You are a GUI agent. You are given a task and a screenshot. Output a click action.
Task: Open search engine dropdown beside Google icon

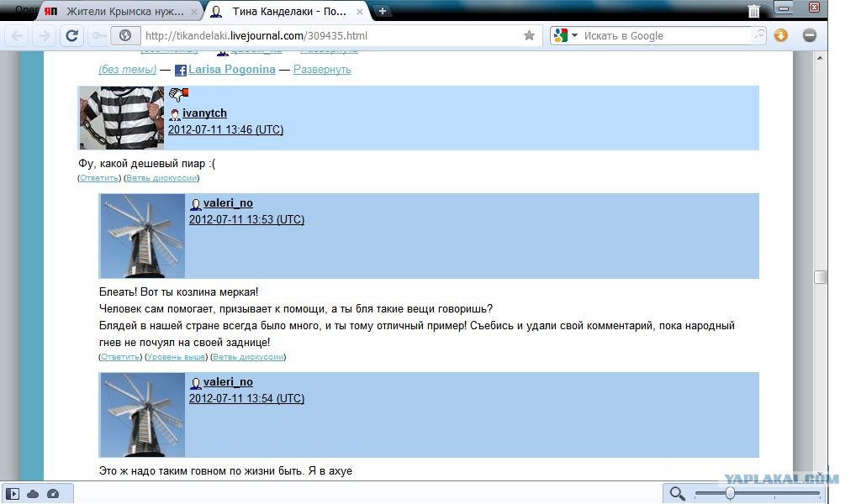(574, 35)
